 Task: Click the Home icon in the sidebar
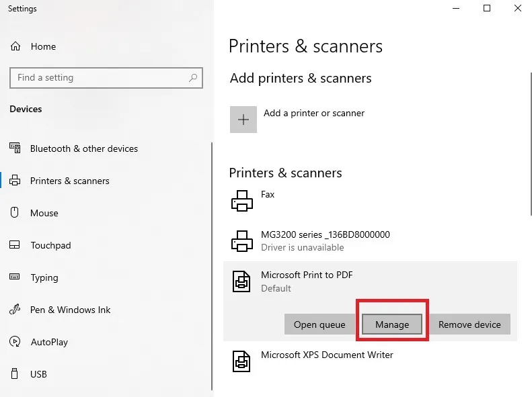pos(15,46)
